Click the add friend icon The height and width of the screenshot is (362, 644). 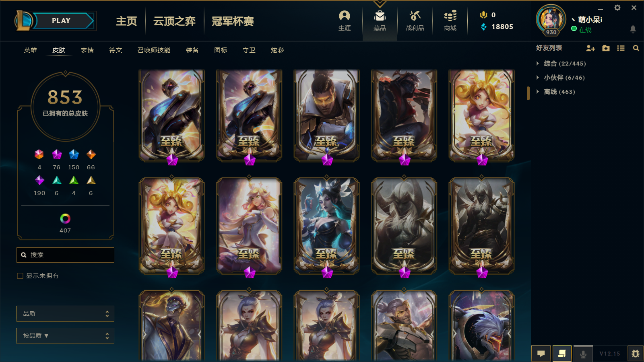pos(590,48)
